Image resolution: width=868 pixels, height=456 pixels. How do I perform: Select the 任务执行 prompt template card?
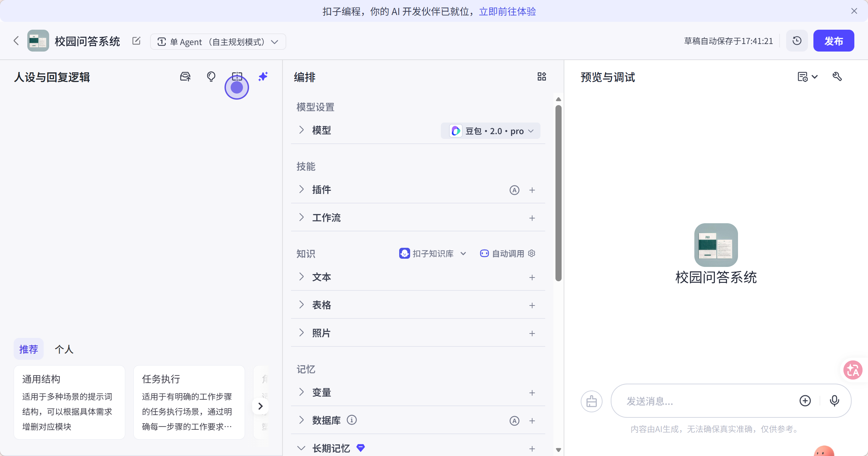click(x=189, y=402)
